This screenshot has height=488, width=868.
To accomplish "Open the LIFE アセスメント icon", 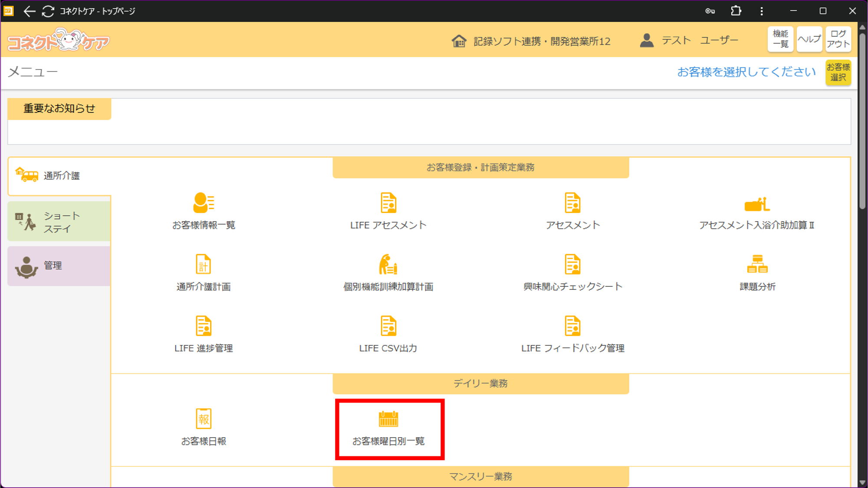I will 388,203.
